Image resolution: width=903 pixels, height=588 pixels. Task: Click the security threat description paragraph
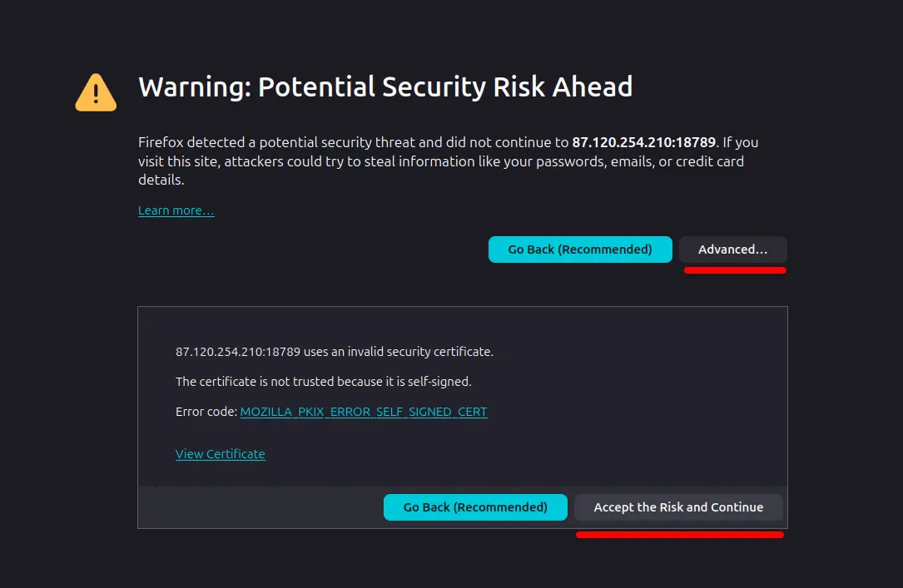tap(448, 161)
